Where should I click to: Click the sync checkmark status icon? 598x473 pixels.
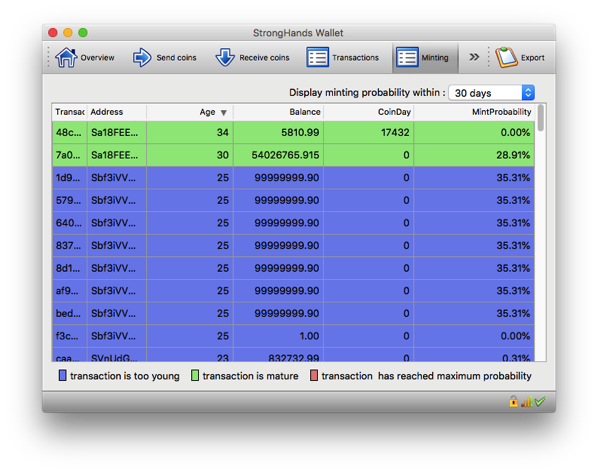pyautogui.click(x=540, y=401)
